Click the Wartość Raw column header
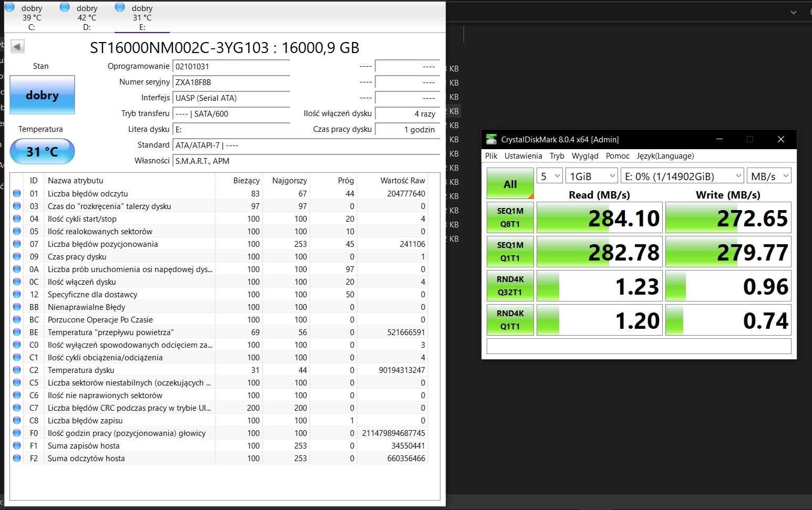 click(x=402, y=181)
